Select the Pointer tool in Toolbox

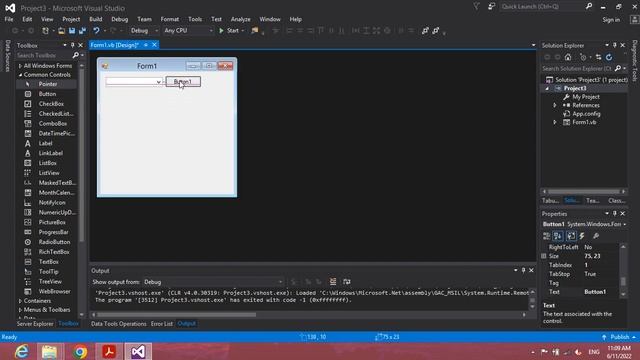click(47, 84)
